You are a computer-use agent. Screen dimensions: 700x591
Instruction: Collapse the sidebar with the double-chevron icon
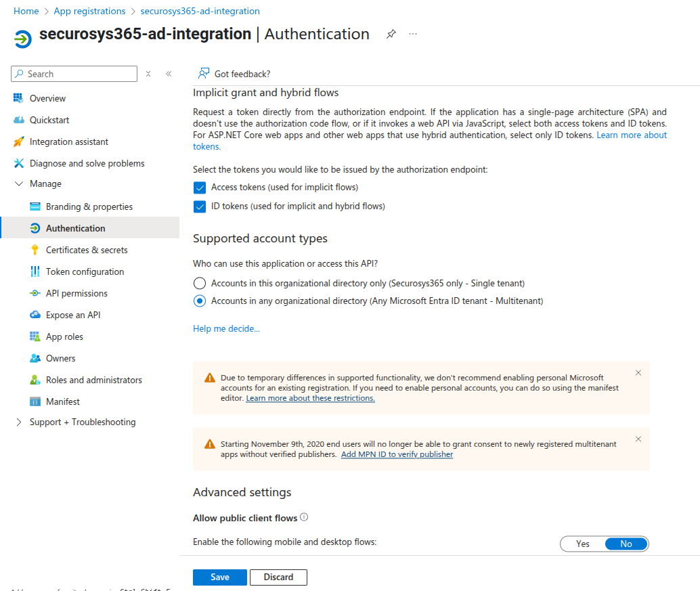(169, 74)
